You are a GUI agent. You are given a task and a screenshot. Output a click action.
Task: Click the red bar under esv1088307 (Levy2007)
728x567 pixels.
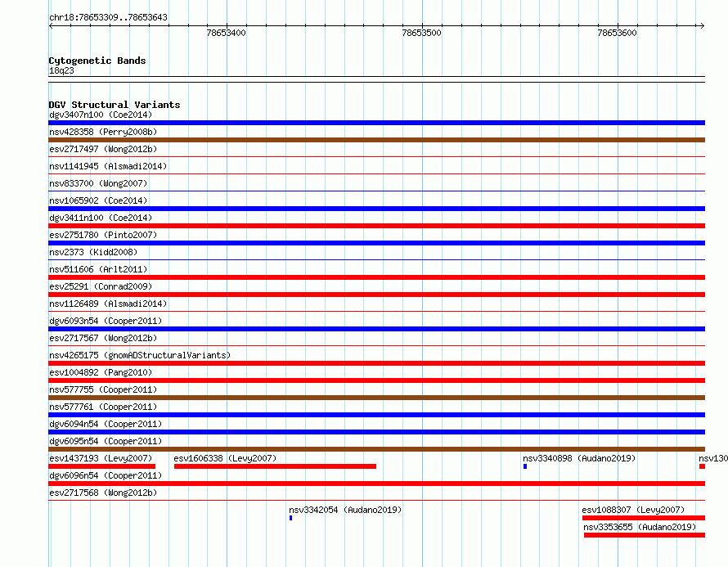(644, 518)
